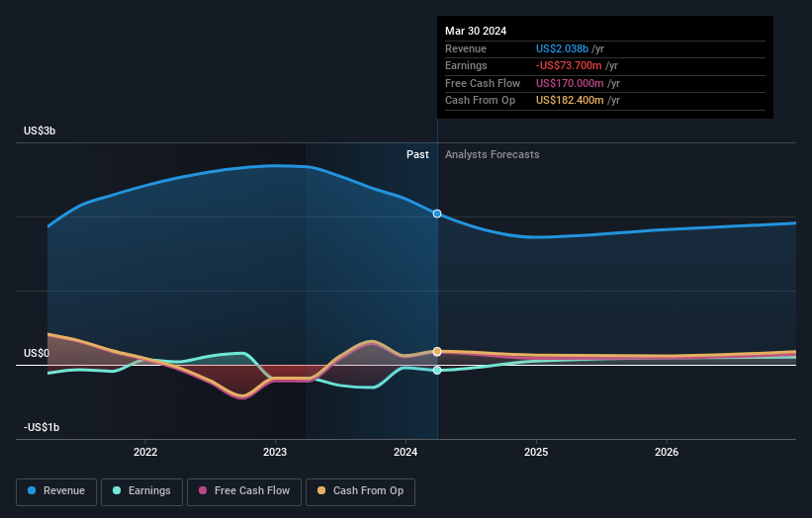The width and height of the screenshot is (812, 518).
Task: Click the US$0 y-axis label
Action: 37,353
